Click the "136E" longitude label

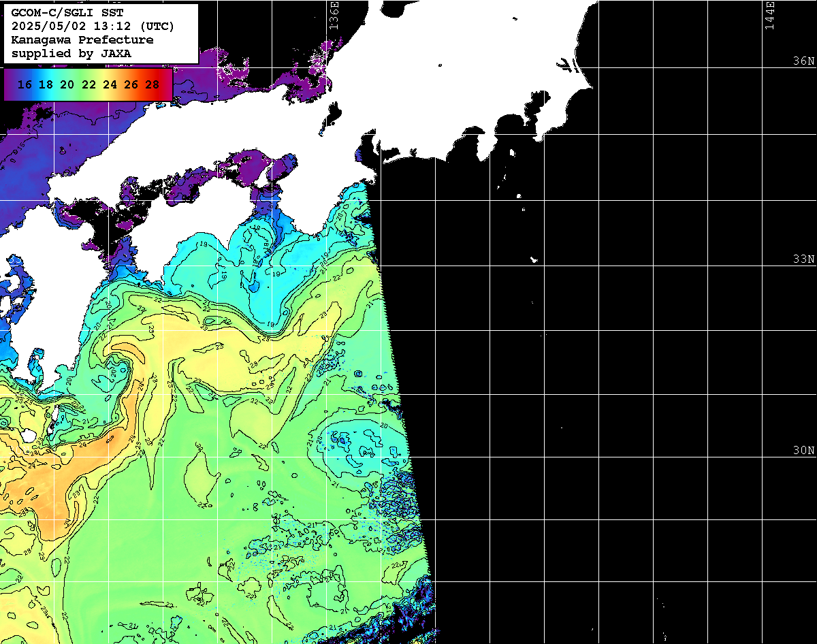pos(334,15)
